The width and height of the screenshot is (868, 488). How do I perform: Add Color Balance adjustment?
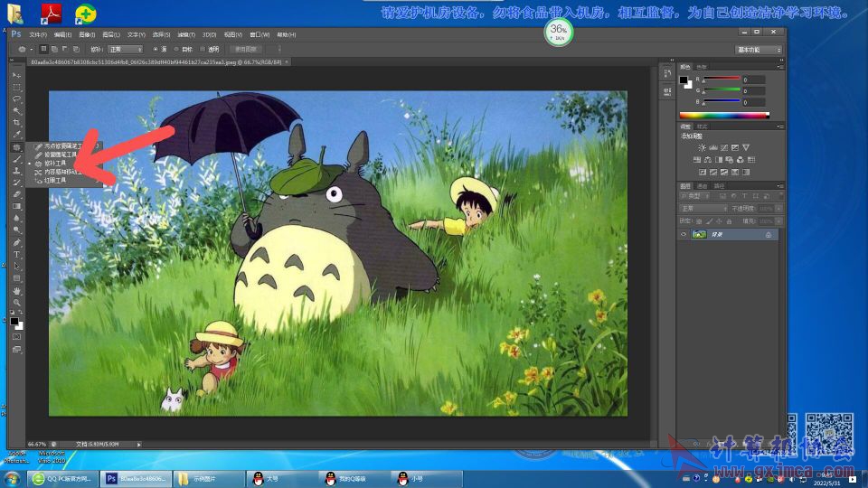tap(707, 160)
